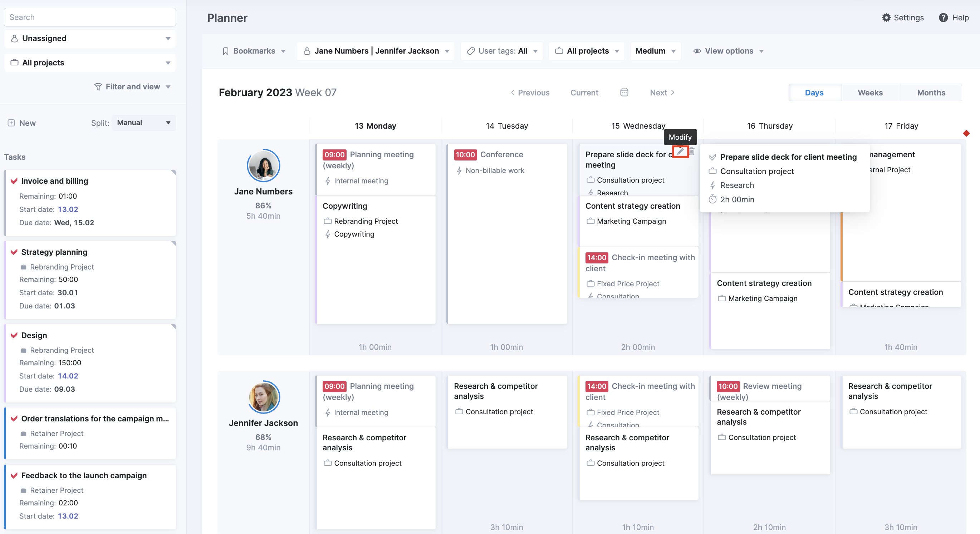The image size is (980, 534).
Task: Click the corner flag on Invoice and billing card
Action: click(x=174, y=172)
